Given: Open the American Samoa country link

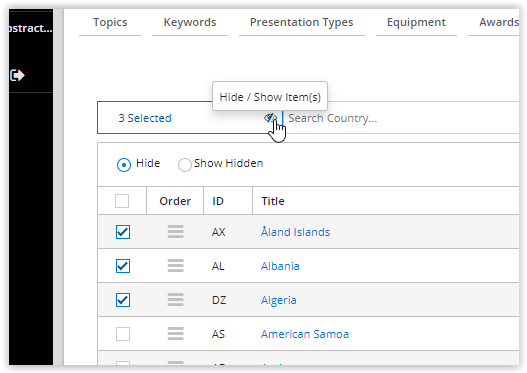Looking at the screenshot, I should [305, 334].
